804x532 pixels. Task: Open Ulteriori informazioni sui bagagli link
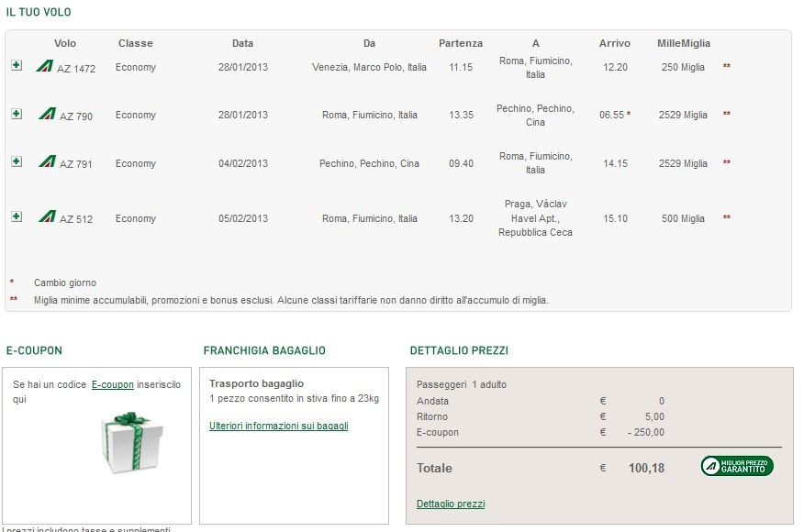[278, 426]
